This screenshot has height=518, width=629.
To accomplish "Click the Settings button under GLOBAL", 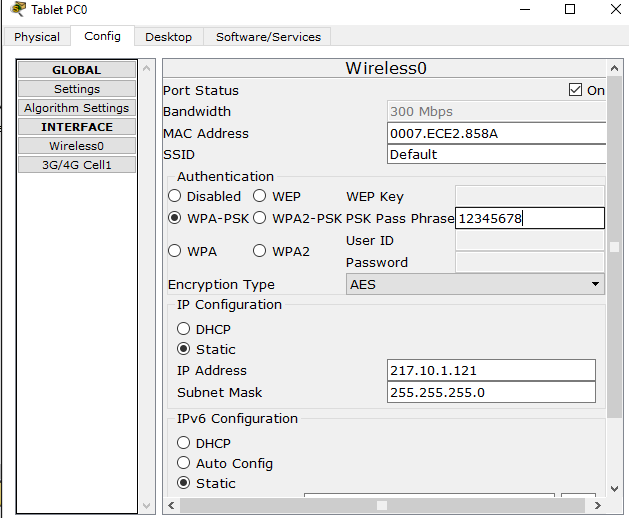I will [77, 89].
